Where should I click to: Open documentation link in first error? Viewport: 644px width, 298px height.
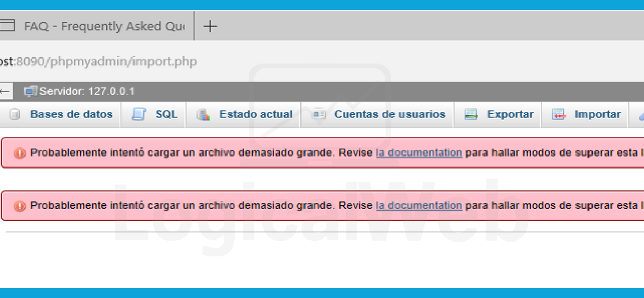(419, 153)
